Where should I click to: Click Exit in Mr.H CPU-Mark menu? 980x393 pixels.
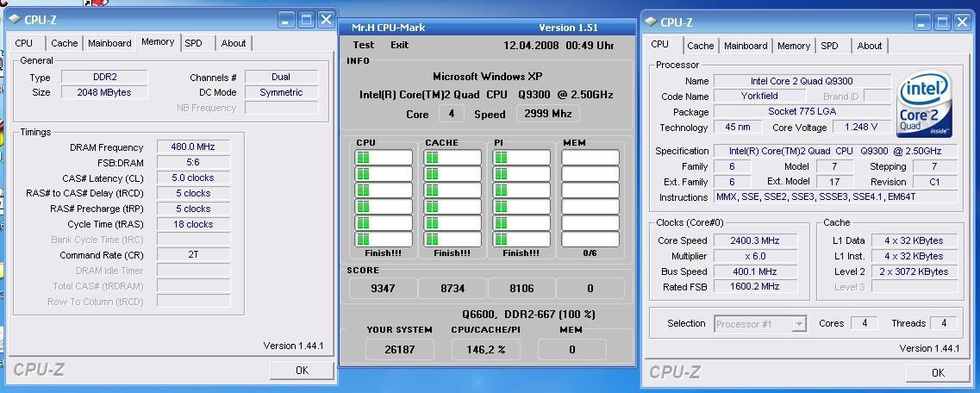pos(399,45)
